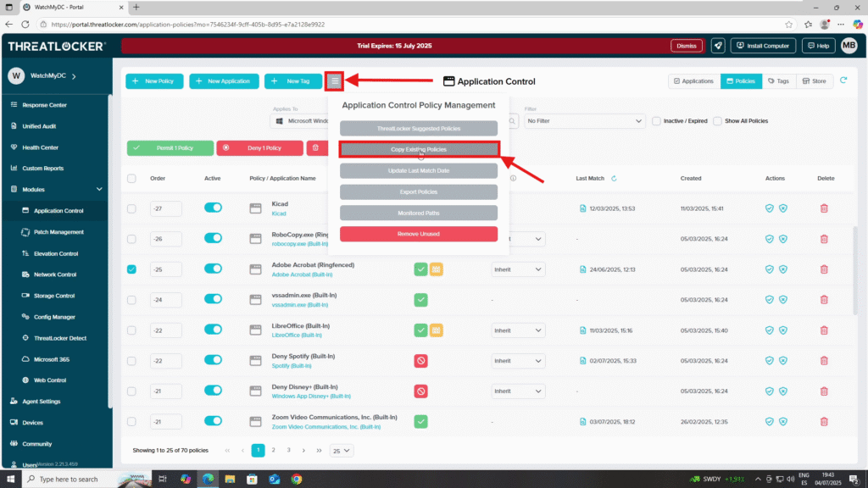Delete the Kicad policy with trash icon

(x=824, y=208)
